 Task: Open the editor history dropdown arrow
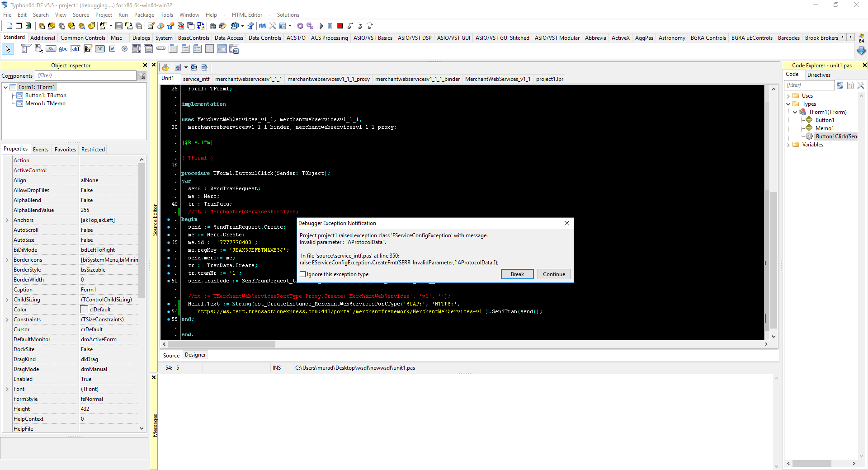186,67
